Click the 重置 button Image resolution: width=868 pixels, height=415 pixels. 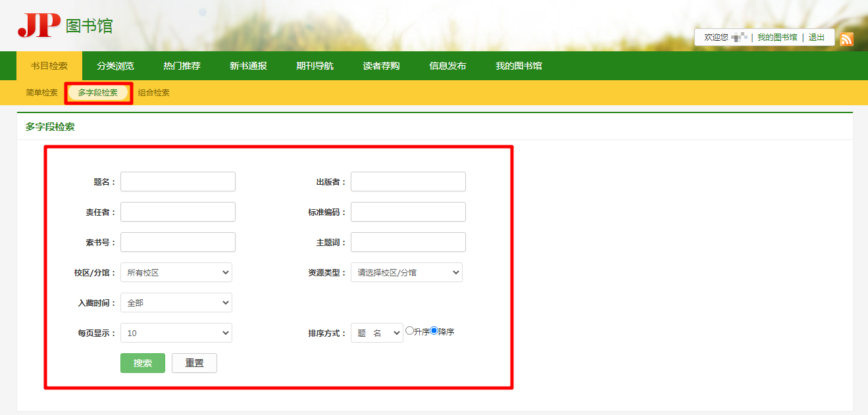click(194, 363)
